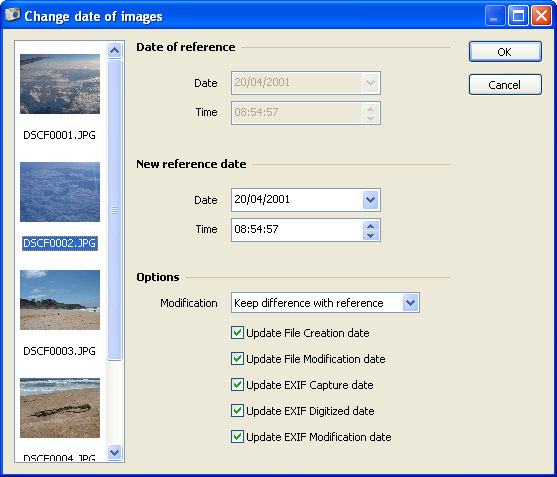Screen dimensions: 557x477
Task: Select the DSCF0004.JPG sand thumbnail
Action: (x=60, y=408)
